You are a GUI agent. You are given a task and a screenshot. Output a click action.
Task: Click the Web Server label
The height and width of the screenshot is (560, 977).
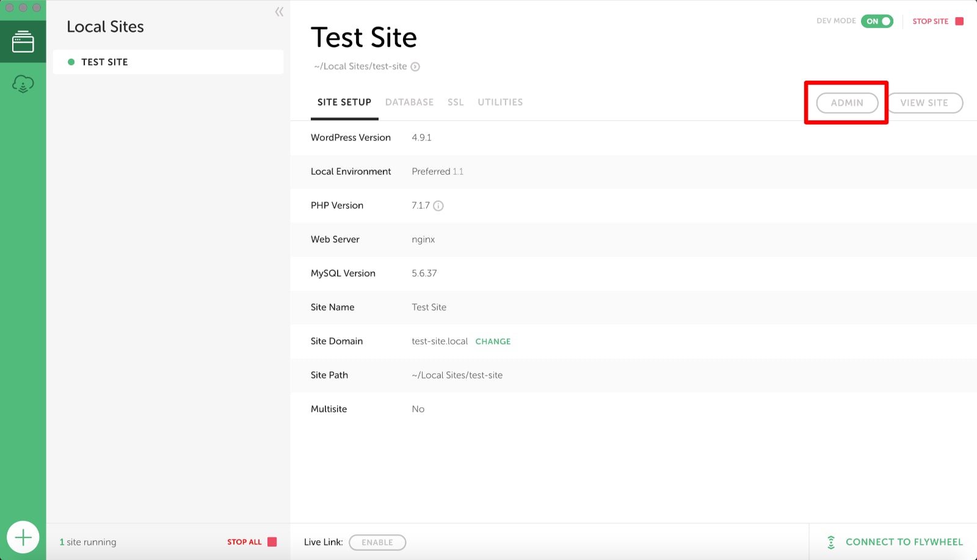pyautogui.click(x=335, y=239)
